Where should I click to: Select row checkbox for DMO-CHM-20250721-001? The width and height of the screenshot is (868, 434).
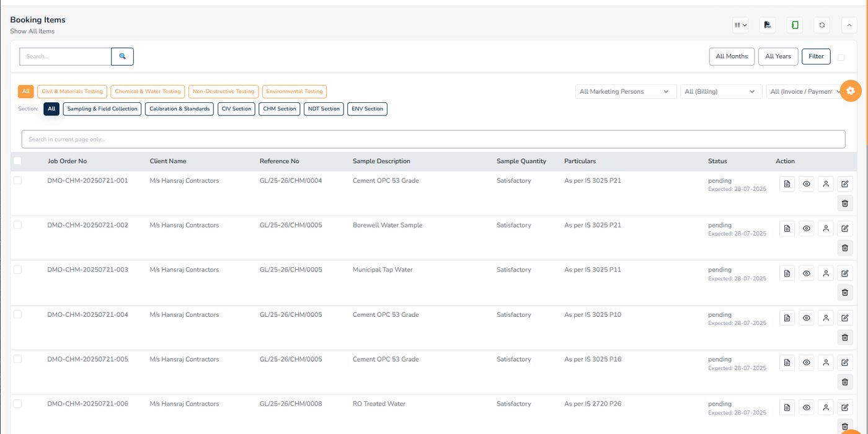17,180
